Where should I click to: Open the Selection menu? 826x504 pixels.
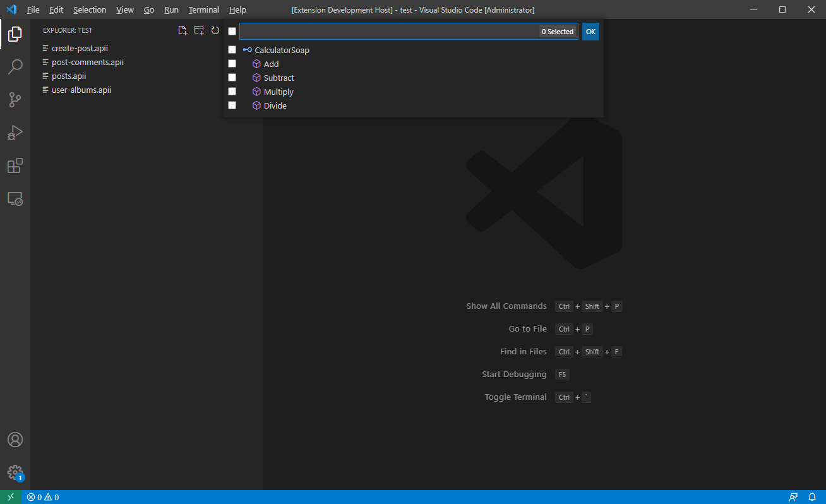pos(90,9)
